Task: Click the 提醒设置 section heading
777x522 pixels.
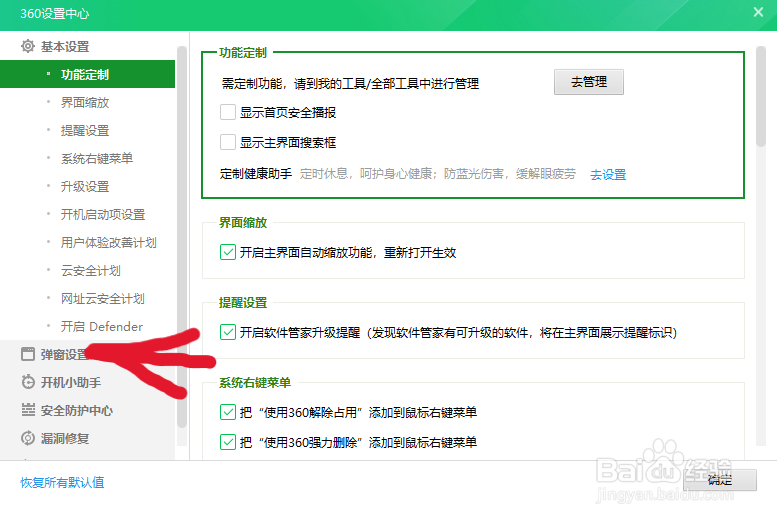Action: click(x=243, y=302)
